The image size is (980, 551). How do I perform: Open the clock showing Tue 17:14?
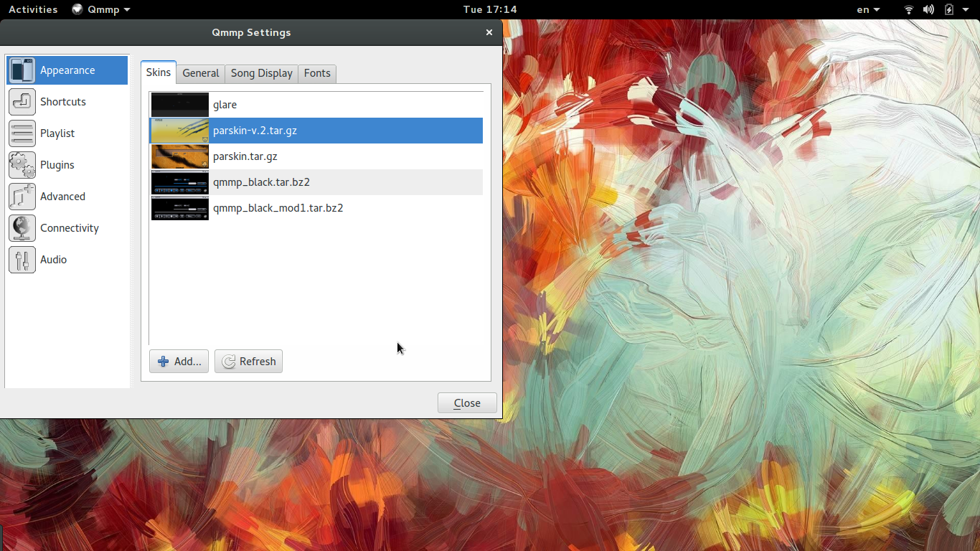(x=490, y=9)
